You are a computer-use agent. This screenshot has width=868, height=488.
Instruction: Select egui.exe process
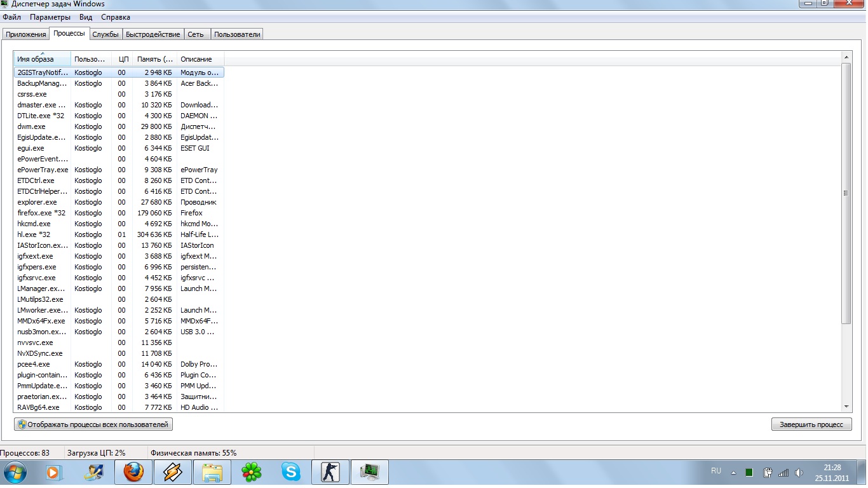[x=119, y=148]
